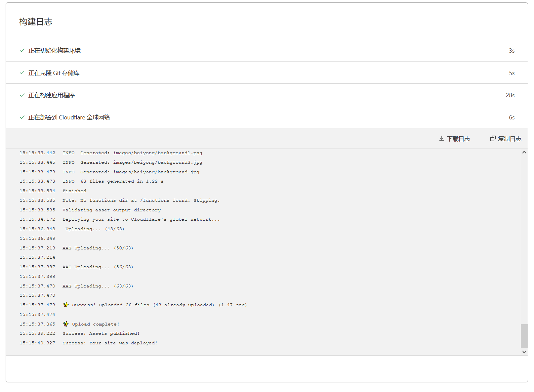
Task: Click the log scrollbar up arrow
Action: pos(524,152)
